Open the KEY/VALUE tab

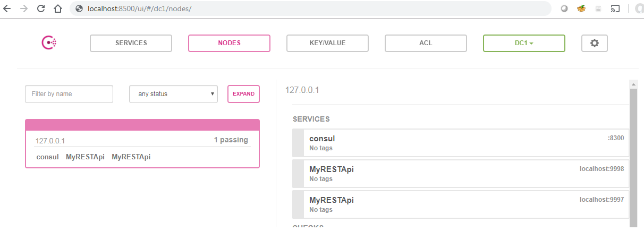[x=327, y=43]
